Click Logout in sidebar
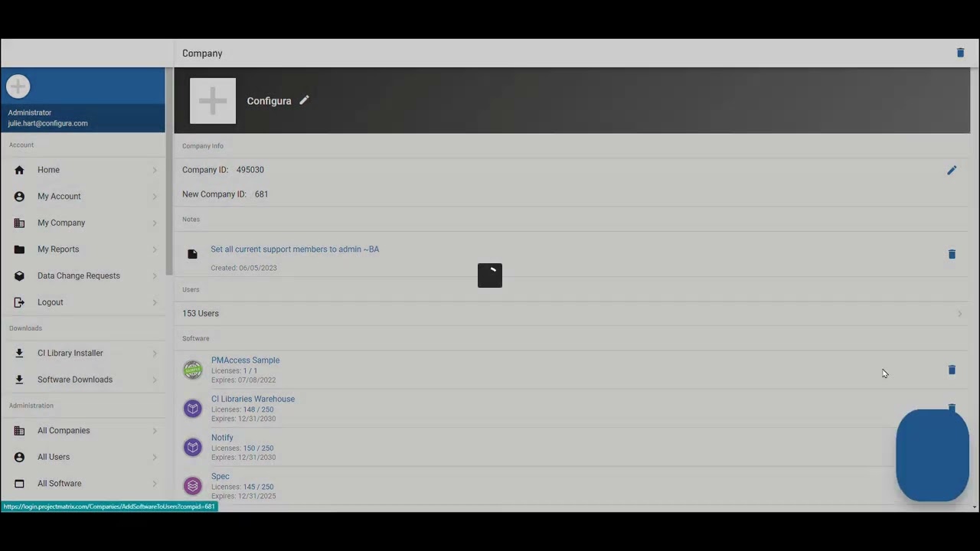Image resolution: width=980 pixels, height=551 pixels. pos(83,302)
